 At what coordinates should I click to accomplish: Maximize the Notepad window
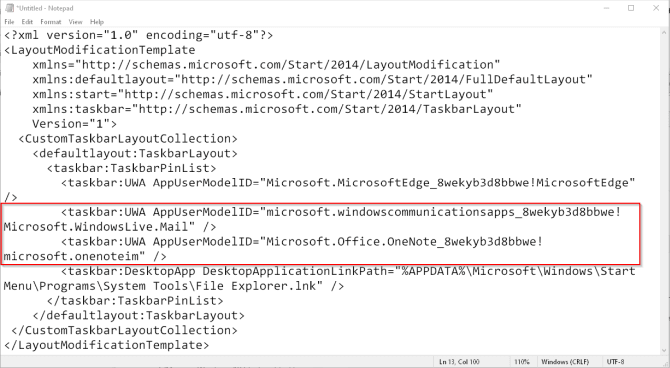point(631,8)
